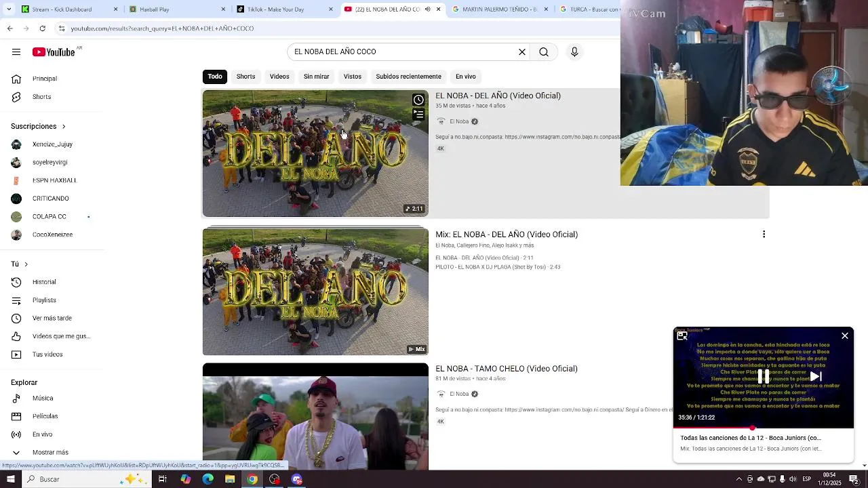
Task: Select the Sin mirar filter chip
Action: (x=316, y=77)
